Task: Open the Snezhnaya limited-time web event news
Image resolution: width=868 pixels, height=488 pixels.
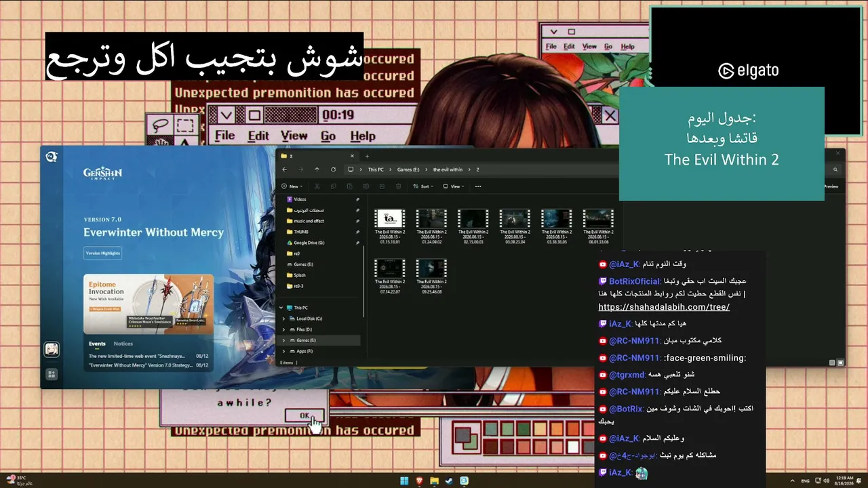Action: point(149,356)
